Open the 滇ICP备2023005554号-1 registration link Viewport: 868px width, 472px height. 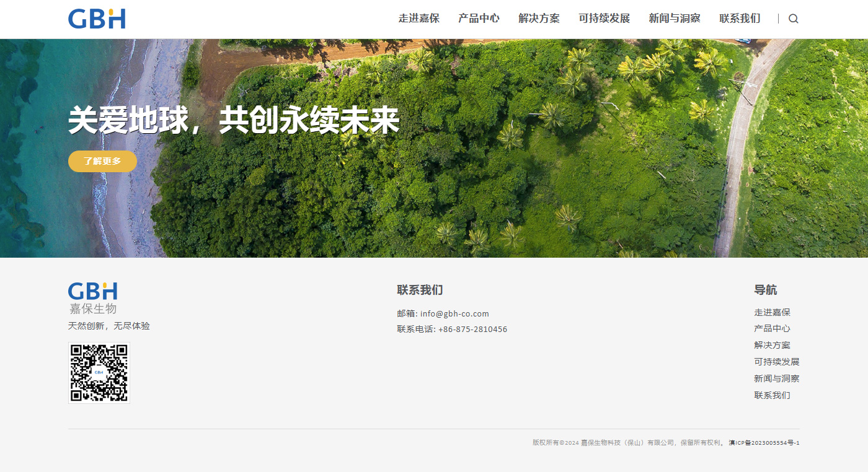[764, 443]
